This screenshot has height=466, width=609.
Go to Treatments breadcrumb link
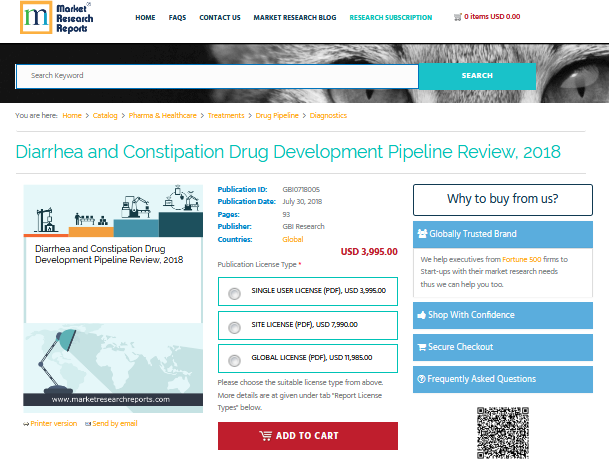pyautogui.click(x=226, y=116)
